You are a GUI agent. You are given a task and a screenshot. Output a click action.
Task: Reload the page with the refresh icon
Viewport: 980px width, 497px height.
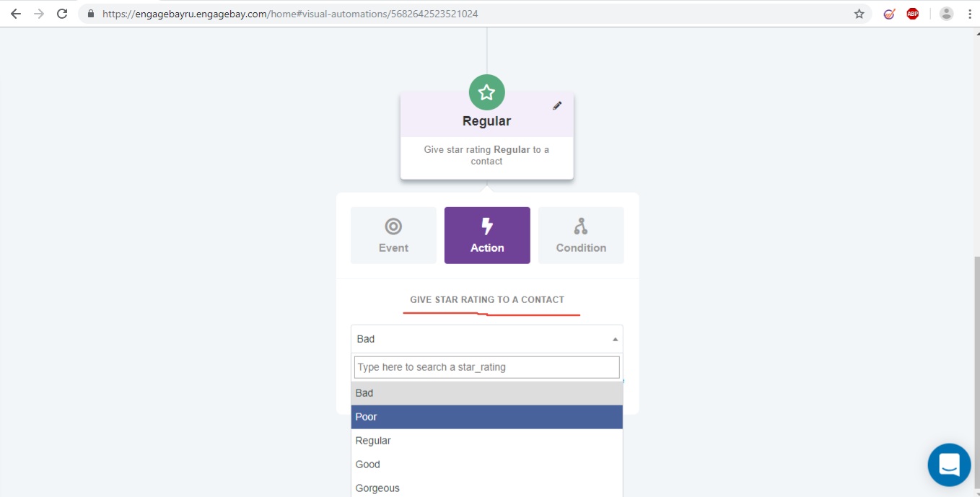pos(62,14)
